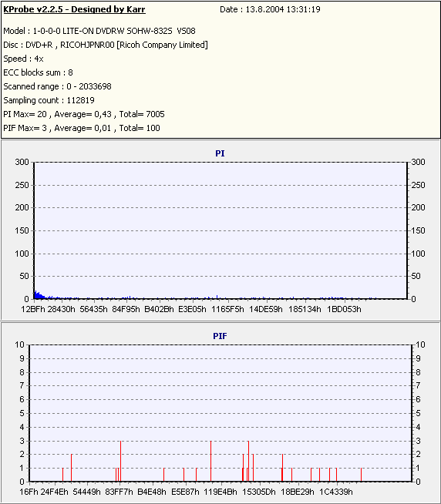Click the right 50 label on PI chart
Screen dimensions: 441x504
416,276
